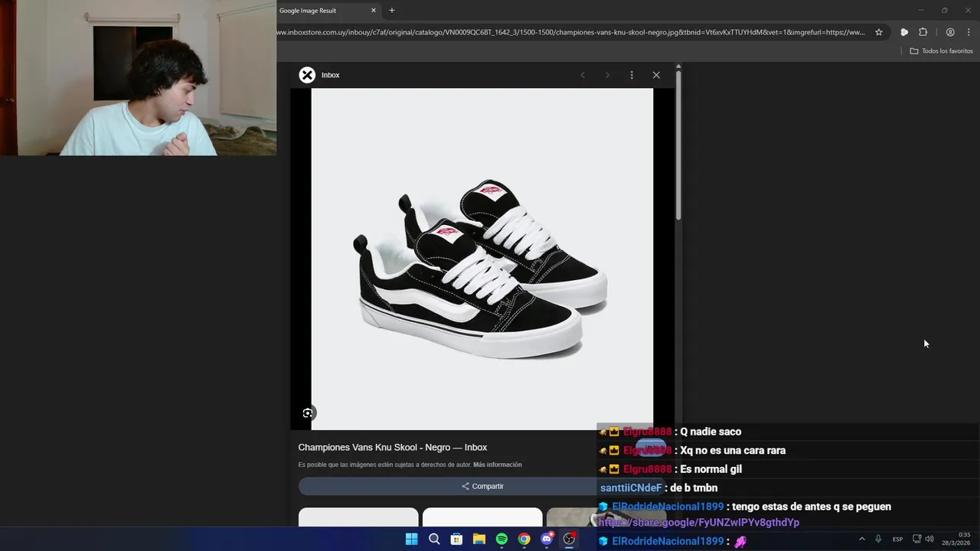
Task: Open image preview more options menu
Action: coord(632,75)
